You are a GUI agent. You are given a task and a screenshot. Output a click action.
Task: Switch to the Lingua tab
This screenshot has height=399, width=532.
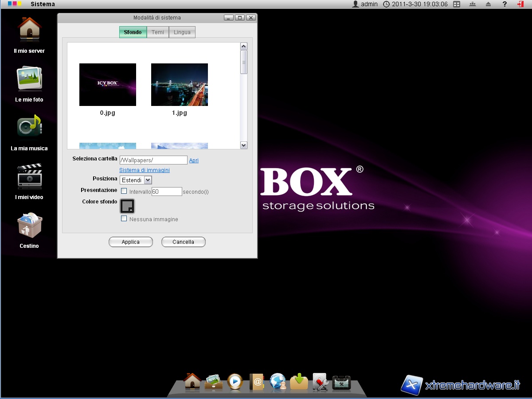click(182, 32)
